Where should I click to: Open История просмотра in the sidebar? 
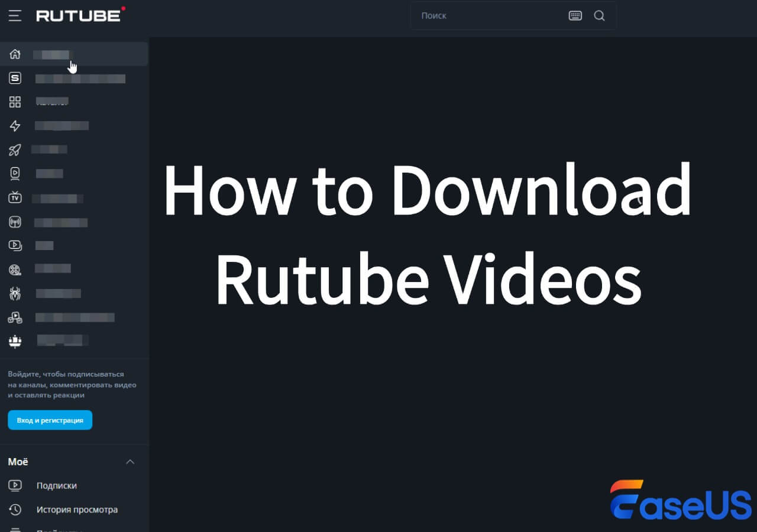[77, 510]
